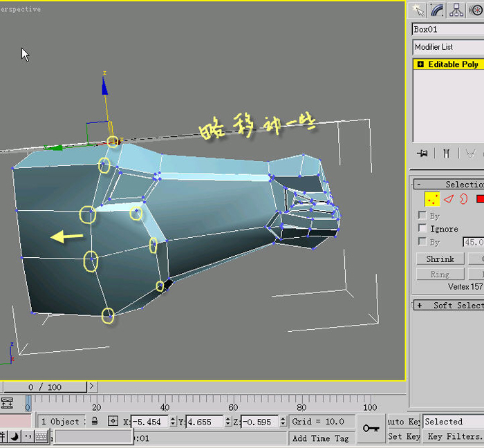The height and width of the screenshot is (448, 484).
Task: Click the Z coordinate spinner arrows
Action: [x=283, y=422]
